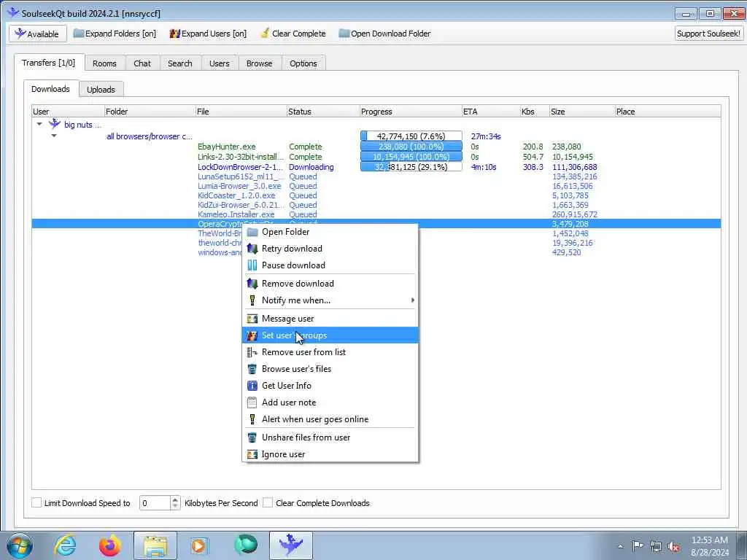This screenshot has width=747, height=560.
Task: Click the Notify me when exclamation icon
Action: click(252, 300)
